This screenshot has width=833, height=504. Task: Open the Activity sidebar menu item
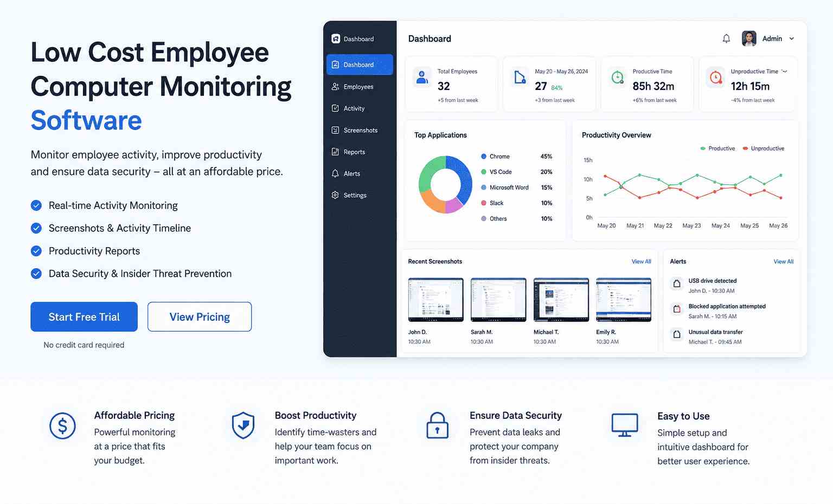tap(360, 108)
